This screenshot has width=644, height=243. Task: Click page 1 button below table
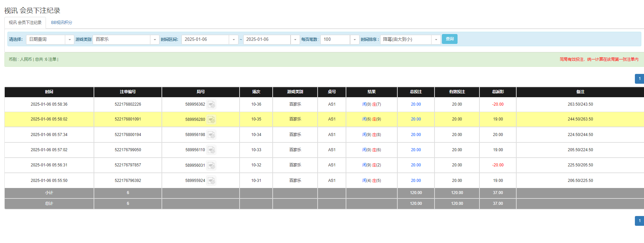click(x=639, y=221)
